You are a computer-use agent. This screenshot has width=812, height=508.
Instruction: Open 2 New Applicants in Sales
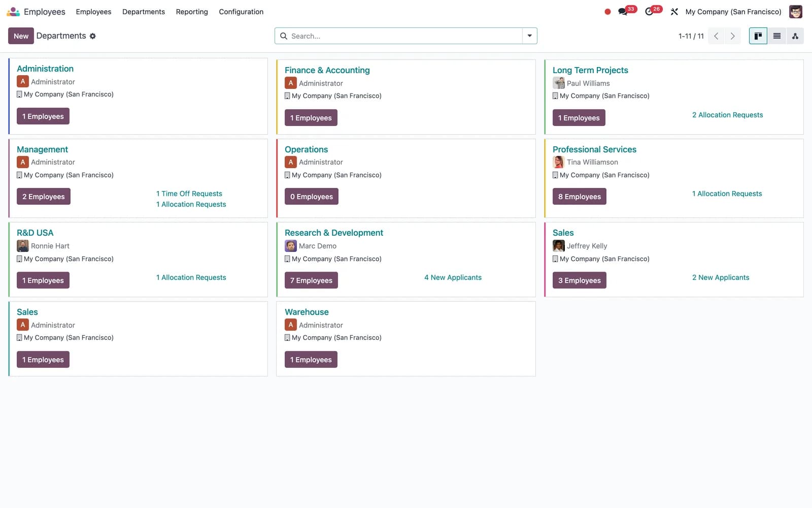point(721,277)
